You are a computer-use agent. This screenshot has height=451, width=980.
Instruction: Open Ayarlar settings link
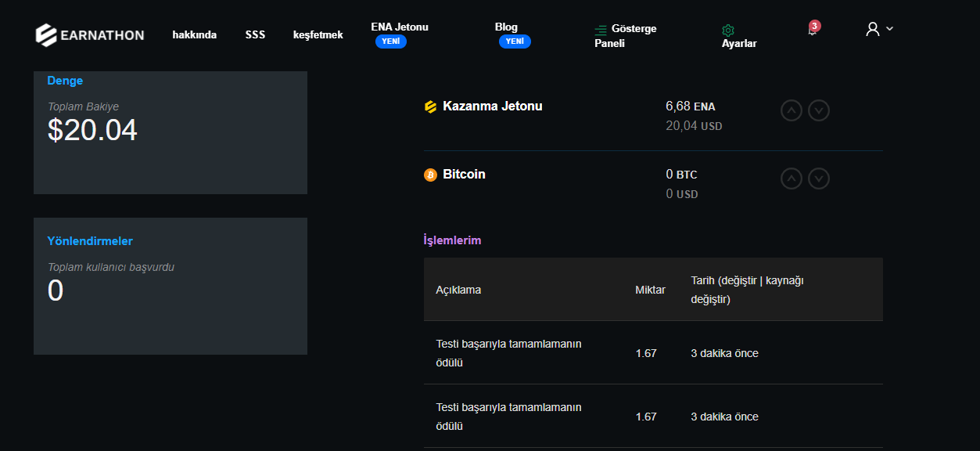[x=739, y=44]
